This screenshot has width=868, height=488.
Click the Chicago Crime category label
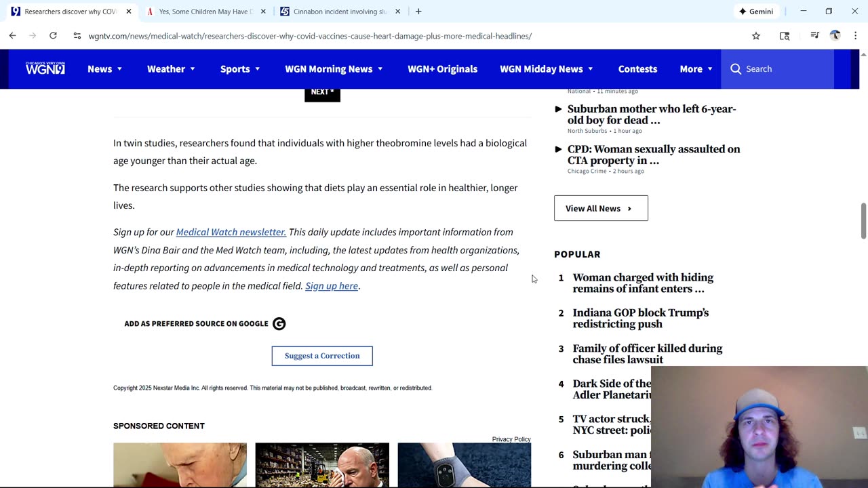coord(587,171)
